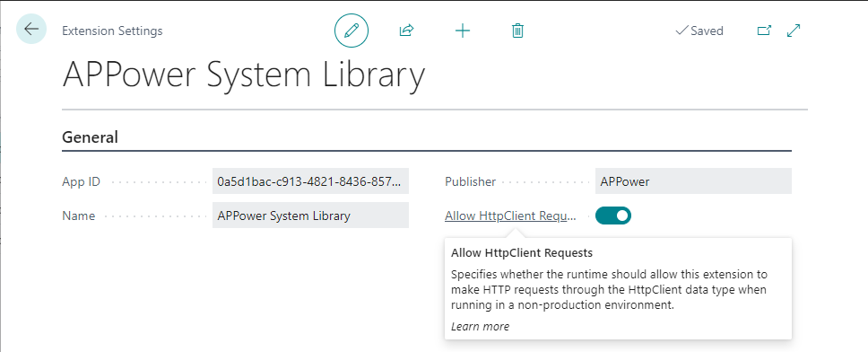Click the pencil edit icon
Screen dimensions: 868x352
tap(351, 31)
